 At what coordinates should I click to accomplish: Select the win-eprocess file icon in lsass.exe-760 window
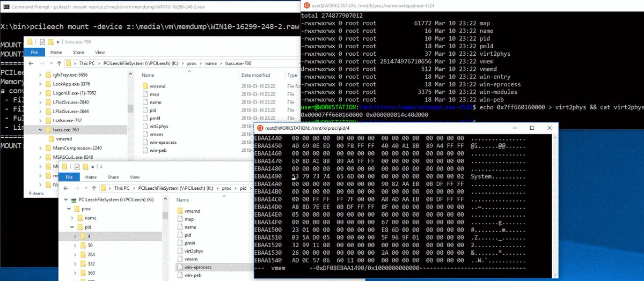[x=145, y=142]
